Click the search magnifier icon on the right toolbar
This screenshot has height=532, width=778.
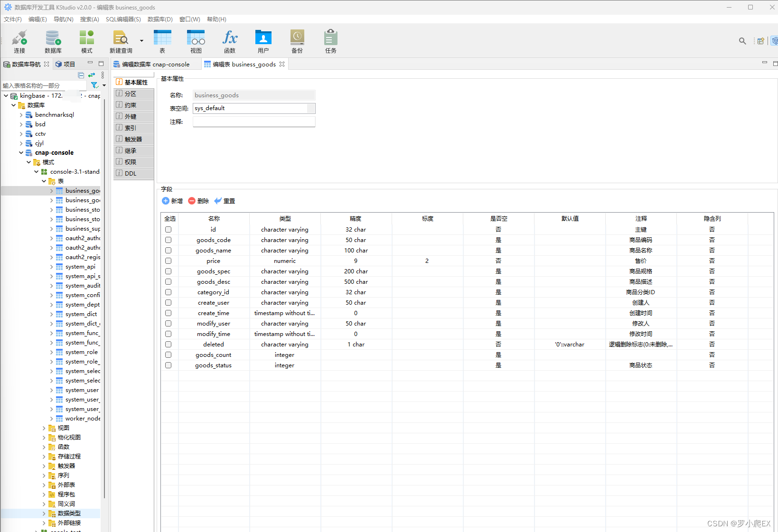742,41
